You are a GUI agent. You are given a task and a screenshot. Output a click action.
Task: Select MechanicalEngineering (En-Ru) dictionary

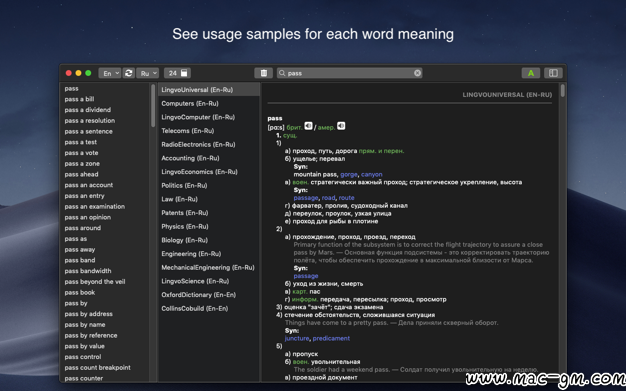click(209, 267)
